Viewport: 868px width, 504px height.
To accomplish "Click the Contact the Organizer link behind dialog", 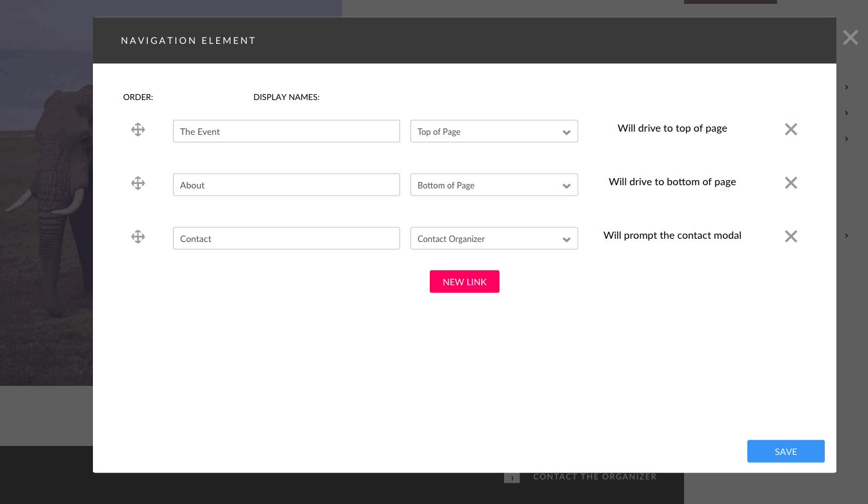I will [x=594, y=477].
